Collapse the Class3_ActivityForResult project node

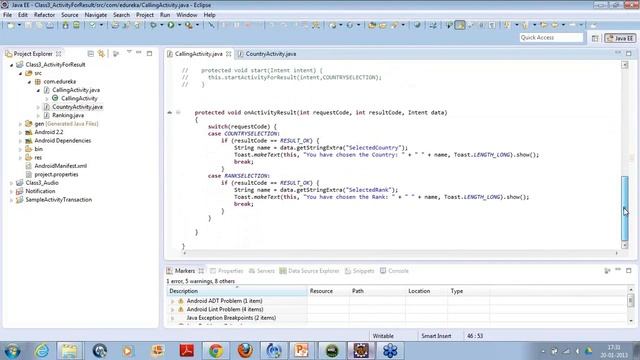11,65
